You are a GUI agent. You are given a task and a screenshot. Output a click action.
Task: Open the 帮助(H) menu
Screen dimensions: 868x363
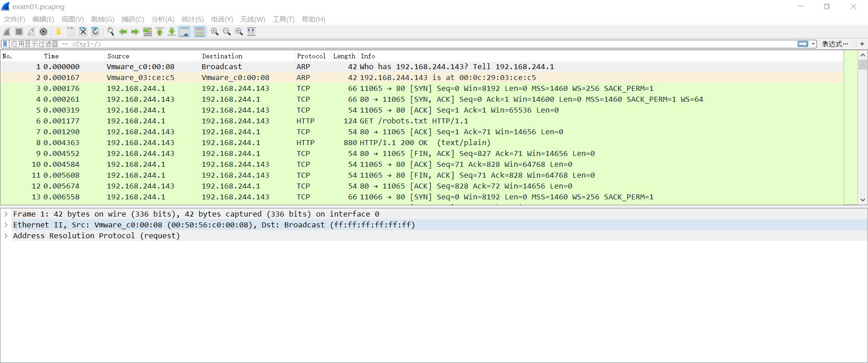(x=314, y=19)
